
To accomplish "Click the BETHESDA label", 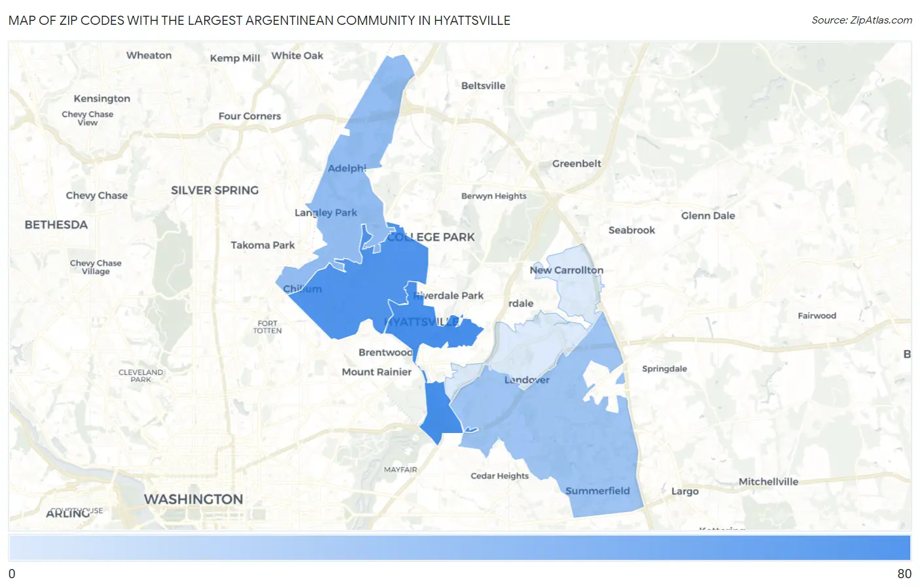I will pos(56,225).
